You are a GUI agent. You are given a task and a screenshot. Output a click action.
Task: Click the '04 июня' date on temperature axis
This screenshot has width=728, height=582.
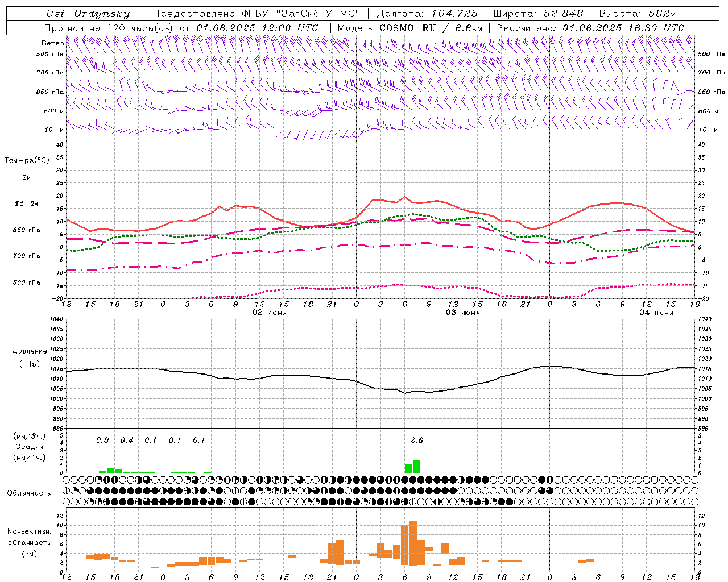pyautogui.click(x=656, y=313)
